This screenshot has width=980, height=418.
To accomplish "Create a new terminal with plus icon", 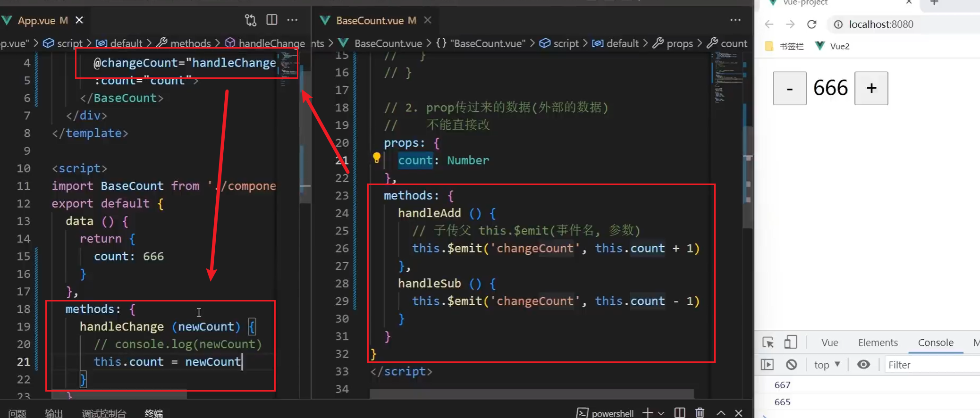I will coord(648,413).
